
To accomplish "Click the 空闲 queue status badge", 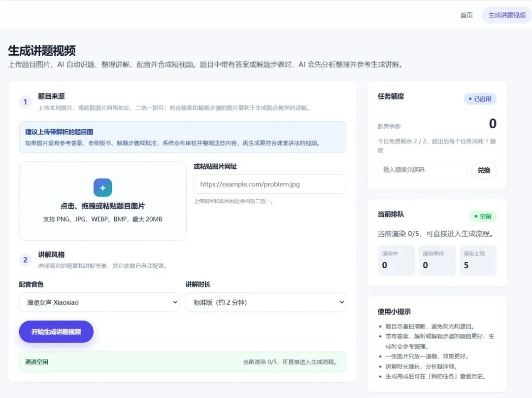I will tap(483, 217).
